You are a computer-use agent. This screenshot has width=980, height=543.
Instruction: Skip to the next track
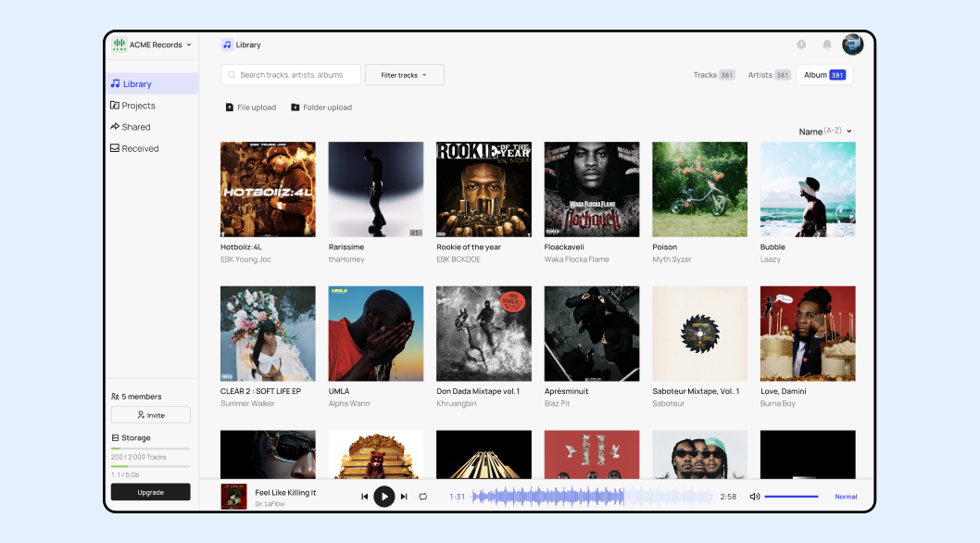pyautogui.click(x=404, y=497)
